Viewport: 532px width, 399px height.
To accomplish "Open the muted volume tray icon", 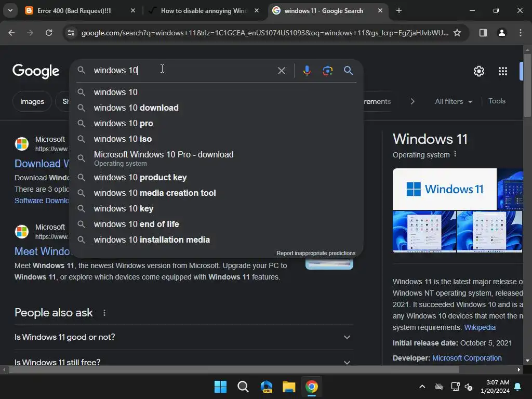I will [469, 387].
